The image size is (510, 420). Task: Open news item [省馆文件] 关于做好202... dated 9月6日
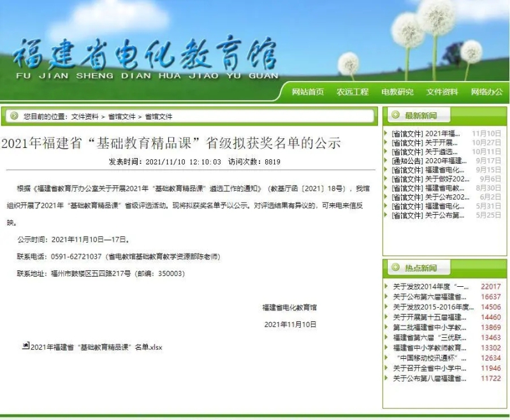[x=430, y=179]
